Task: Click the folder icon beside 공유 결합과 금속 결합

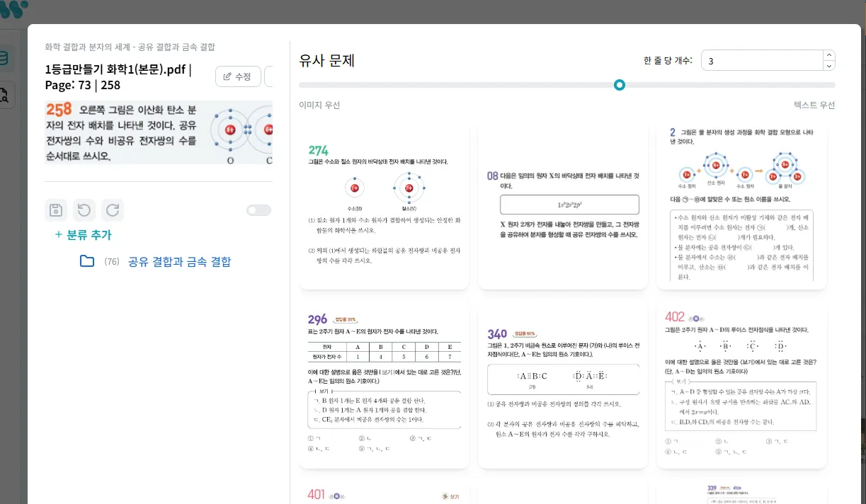Action: coord(87,262)
